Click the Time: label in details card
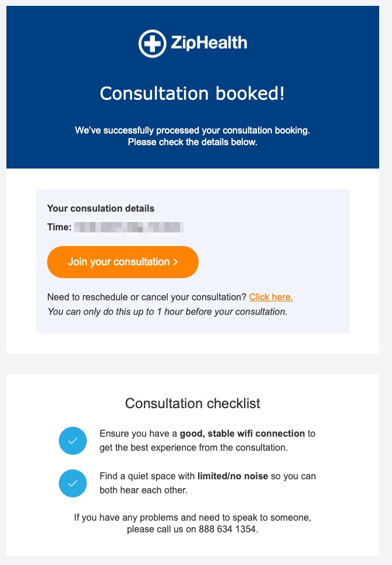The width and height of the screenshot is (392, 565). [59, 227]
